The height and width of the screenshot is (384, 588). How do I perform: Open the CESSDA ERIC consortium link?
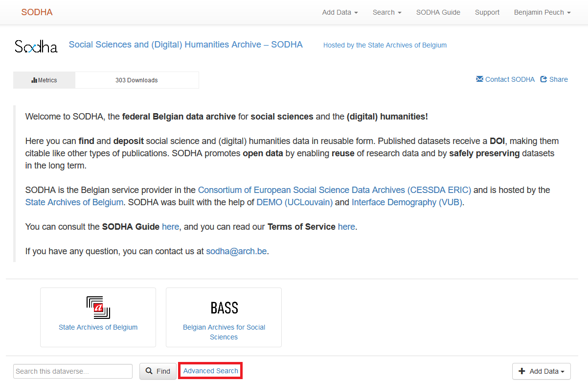click(x=335, y=190)
